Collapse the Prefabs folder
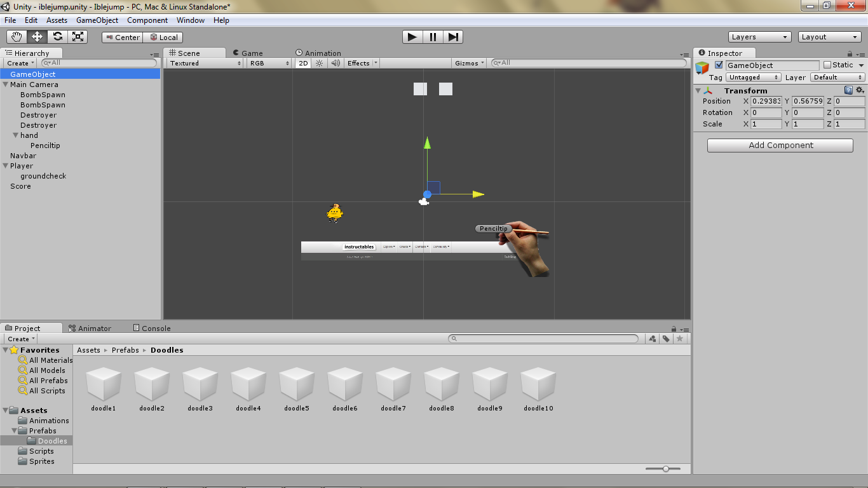 pos(14,431)
